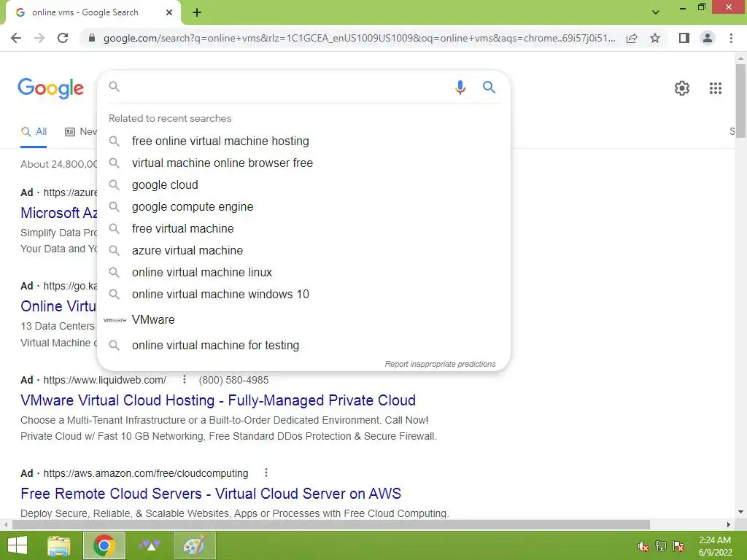Click the blue search magnifier button

tap(489, 87)
